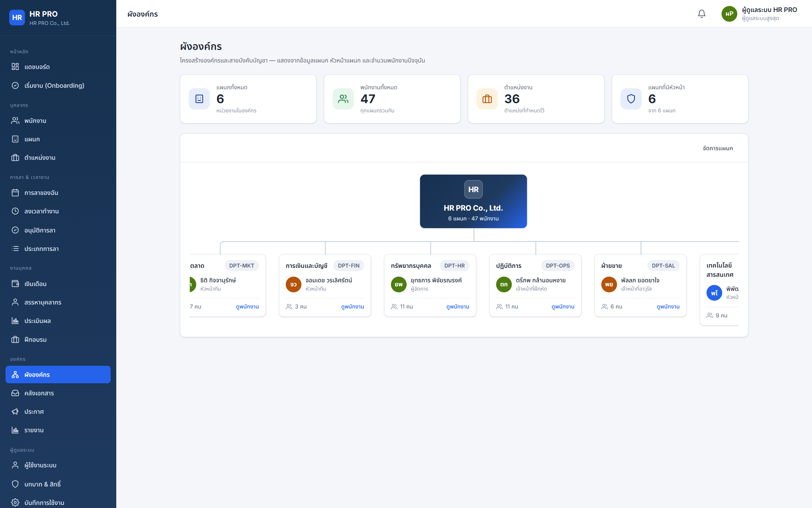Click the ตก avatar of ตรีภพ กล้านอนหงาย

[x=504, y=284]
